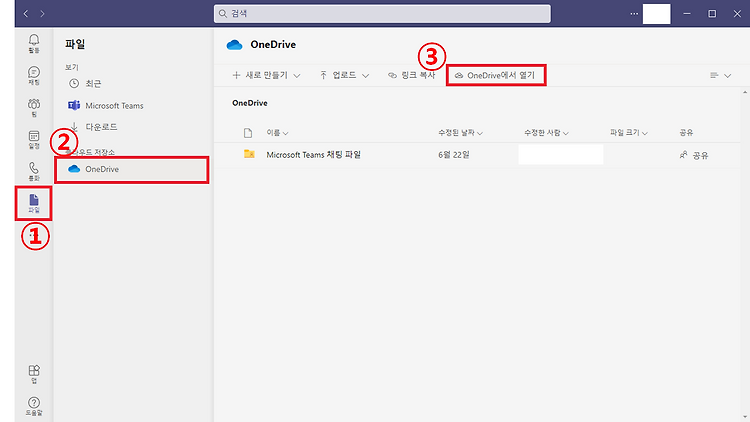Open the more options ellipsis in title bar
The image size is (750, 422).
[634, 14]
